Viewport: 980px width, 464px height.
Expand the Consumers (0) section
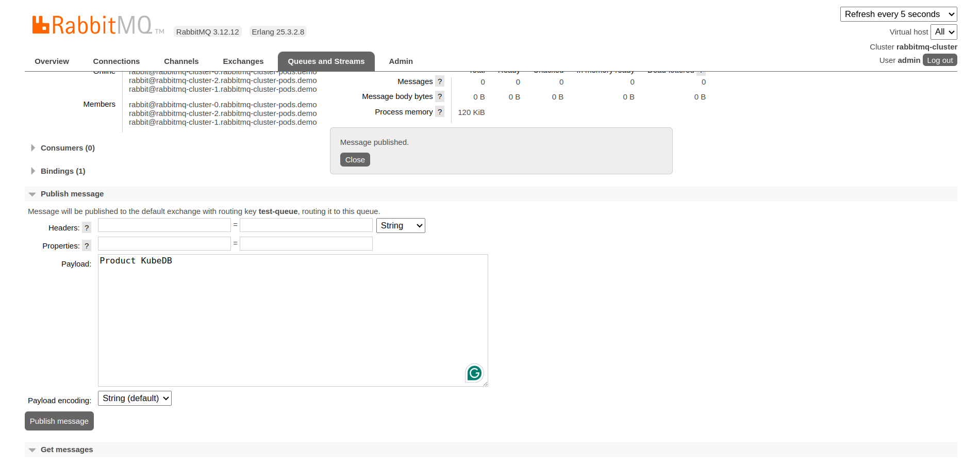click(67, 148)
